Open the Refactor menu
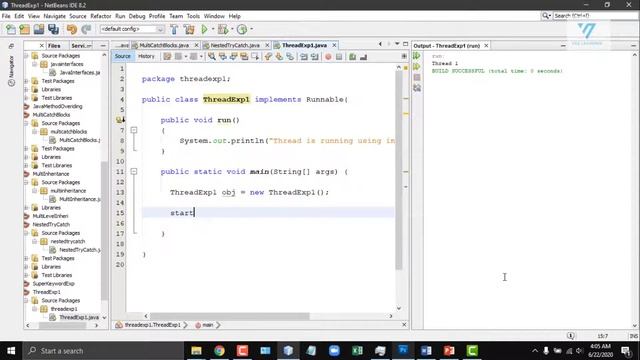This screenshot has width=640, height=360. pos(100,16)
